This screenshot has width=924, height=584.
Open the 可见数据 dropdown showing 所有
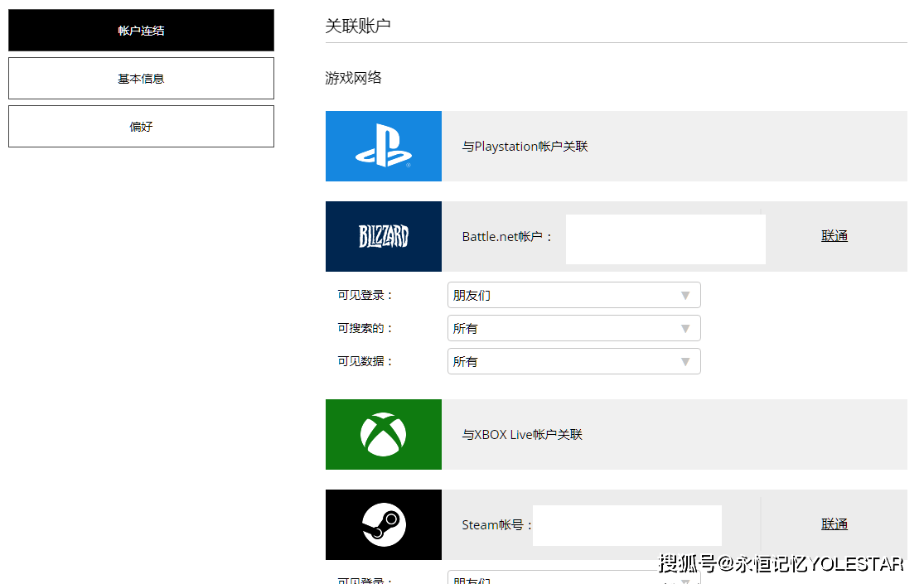click(x=574, y=361)
